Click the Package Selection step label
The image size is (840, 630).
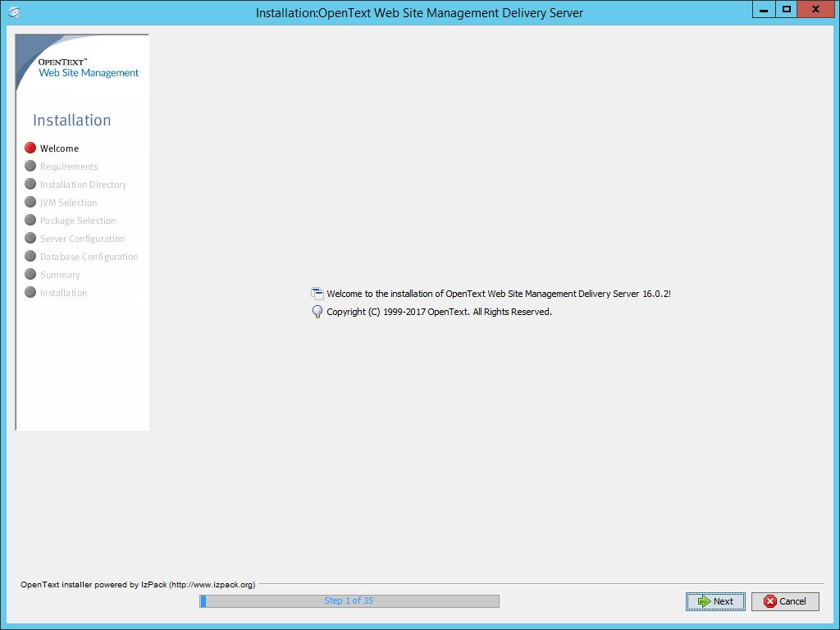(78, 221)
